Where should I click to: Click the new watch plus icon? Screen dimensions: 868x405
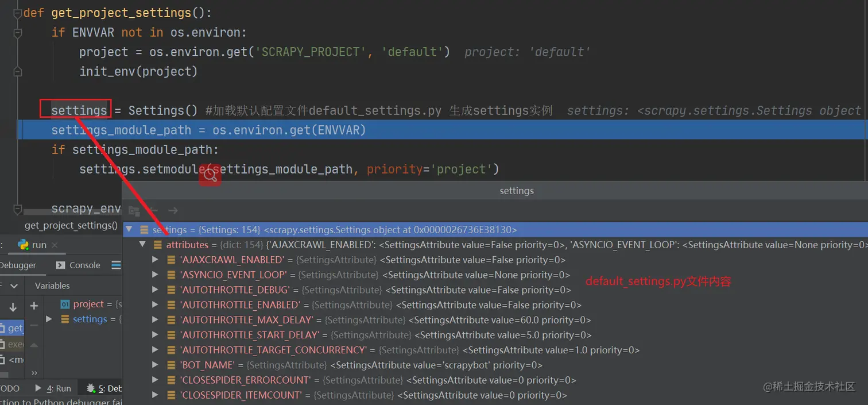point(34,306)
